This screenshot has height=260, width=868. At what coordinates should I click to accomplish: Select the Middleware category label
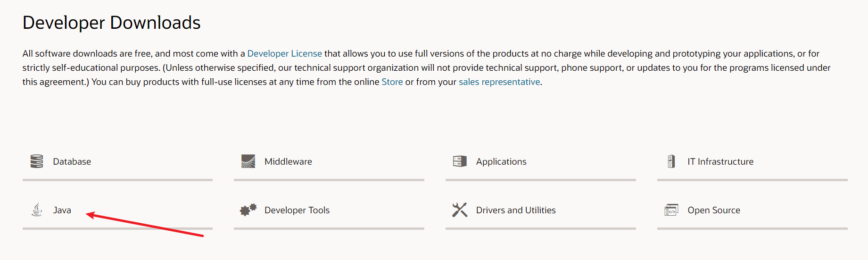tap(288, 162)
